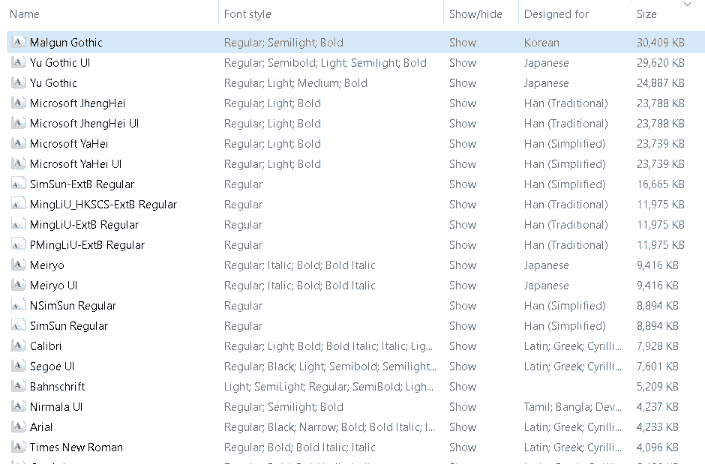705x464 pixels.
Task: Click the 30,409 KB size cell
Action: pos(660,43)
